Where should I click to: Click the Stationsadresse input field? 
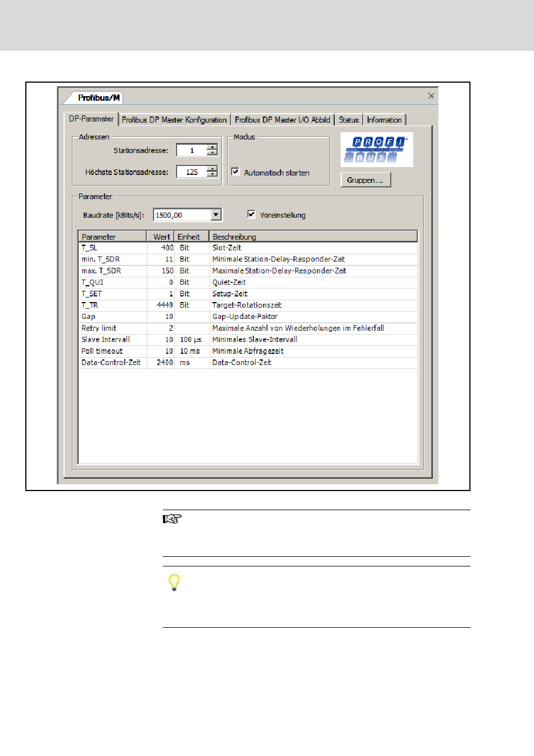(x=192, y=150)
